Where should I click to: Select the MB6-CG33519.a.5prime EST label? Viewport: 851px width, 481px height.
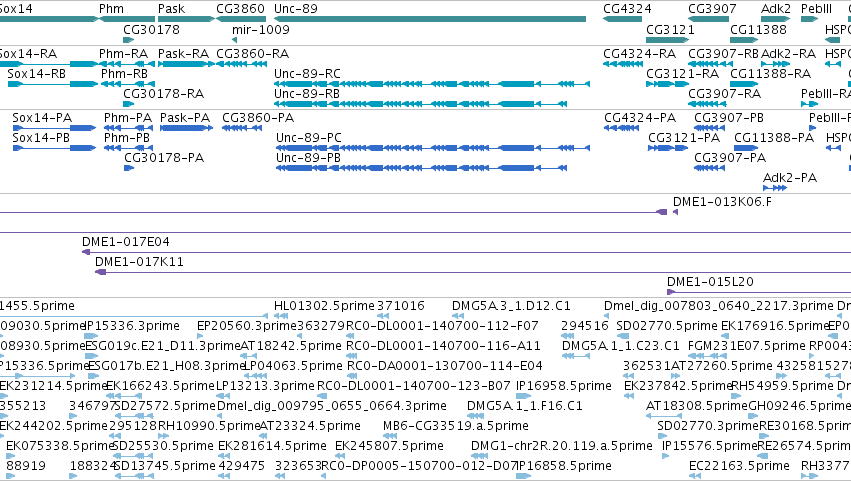point(456,427)
